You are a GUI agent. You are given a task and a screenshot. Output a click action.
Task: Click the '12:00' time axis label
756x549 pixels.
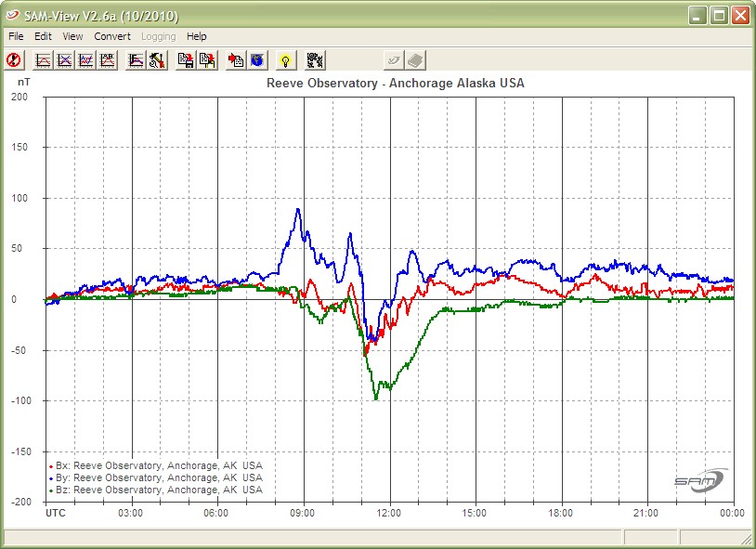[x=388, y=513]
